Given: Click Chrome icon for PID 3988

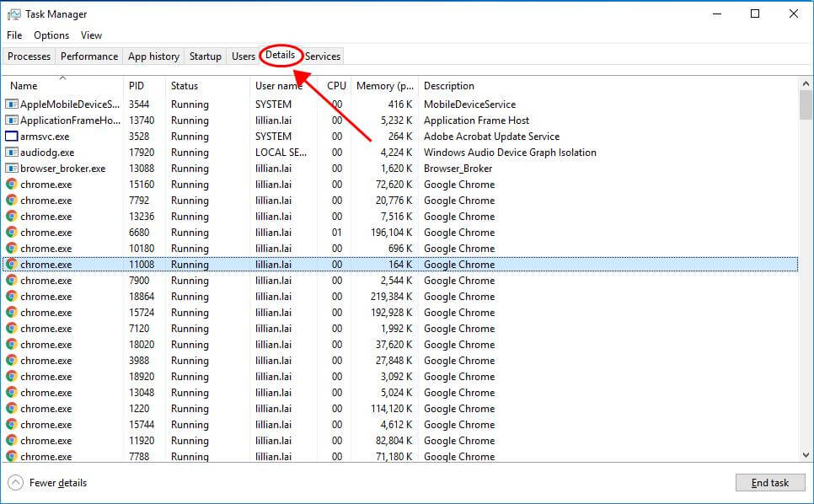Looking at the screenshot, I should pyautogui.click(x=12, y=361).
